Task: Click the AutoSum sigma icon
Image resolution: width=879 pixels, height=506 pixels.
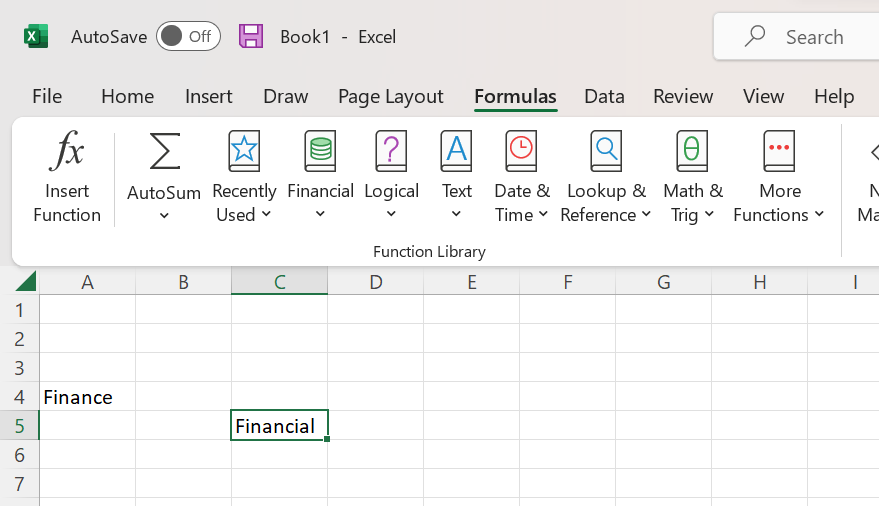Action: tap(164, 152)
